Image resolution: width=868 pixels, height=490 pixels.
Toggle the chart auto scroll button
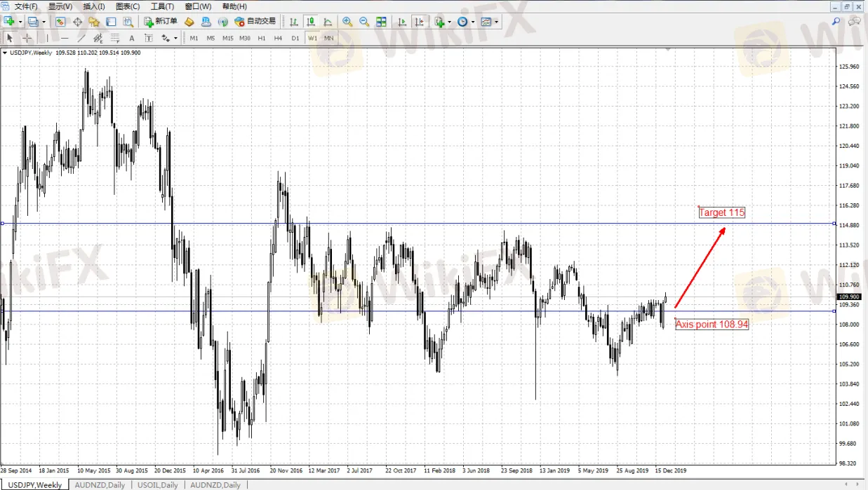pyautogui.click(x=402, y=22)
